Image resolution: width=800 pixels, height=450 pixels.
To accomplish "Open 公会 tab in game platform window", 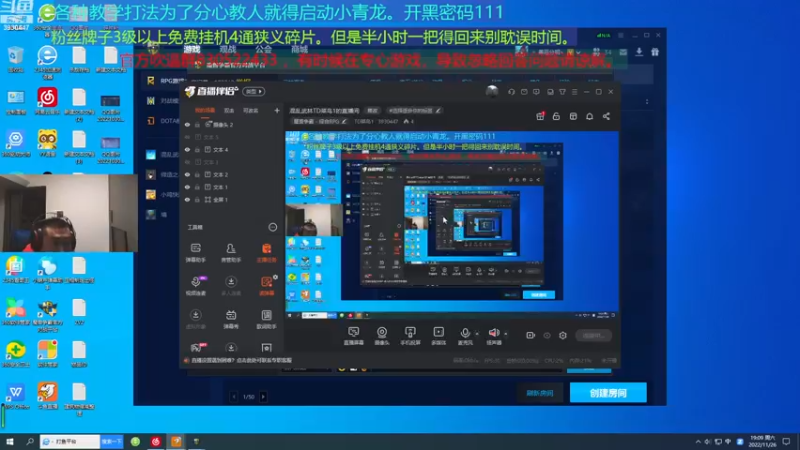I will pyautogui.click(x=263, y=49).
